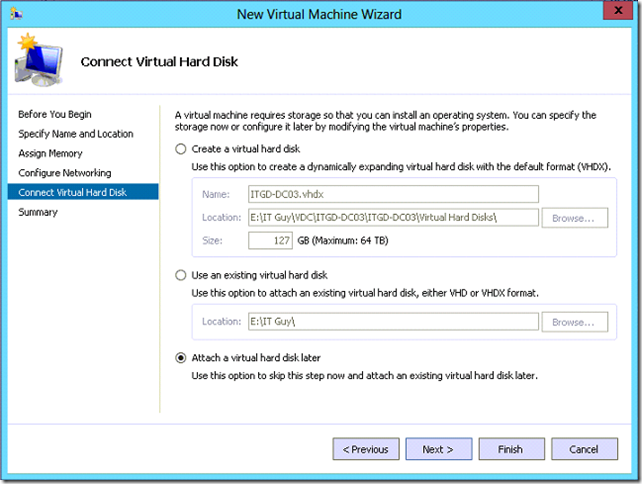
Task: Open the Configure Networking step
Action: coord(65,173)
